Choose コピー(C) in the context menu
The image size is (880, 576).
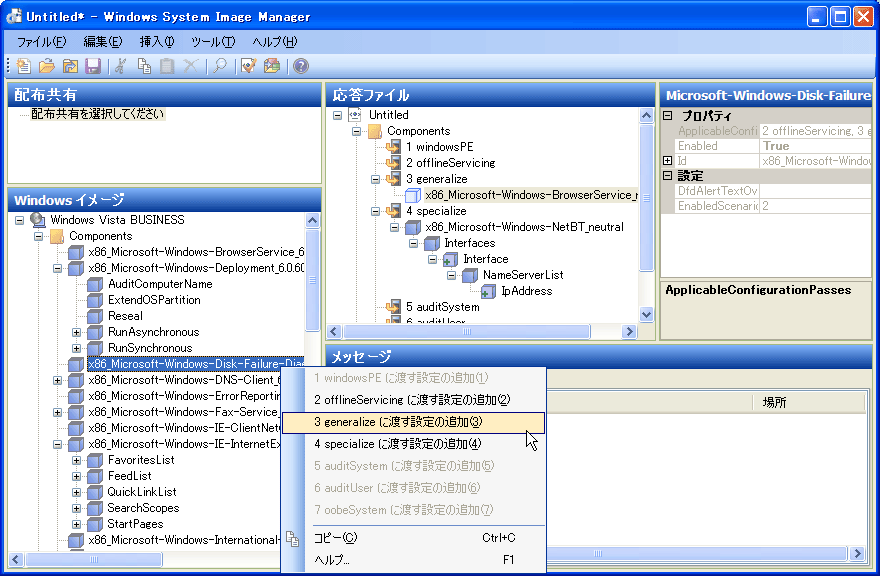click(413, 538)
